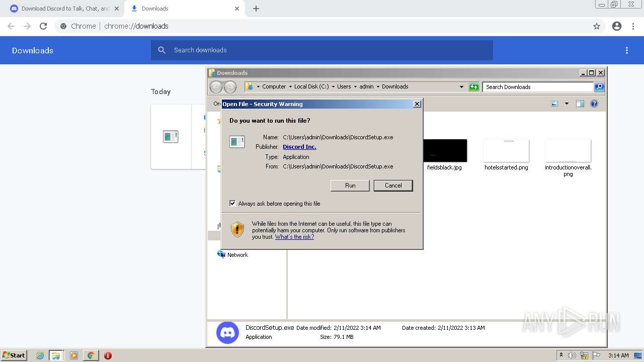Select Computer in the Explorer breadcrumb
The height and width of the screenshot is (362, 644).
274,86
